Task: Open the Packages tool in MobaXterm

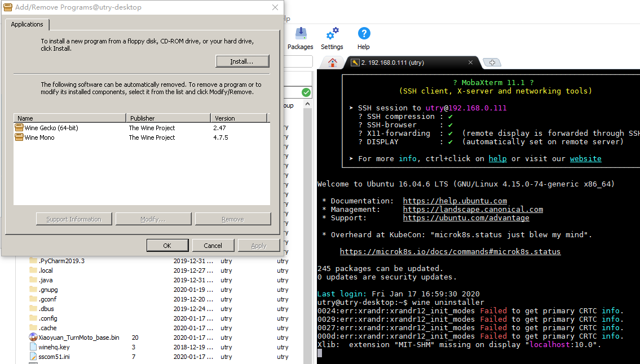Action: 300,39
